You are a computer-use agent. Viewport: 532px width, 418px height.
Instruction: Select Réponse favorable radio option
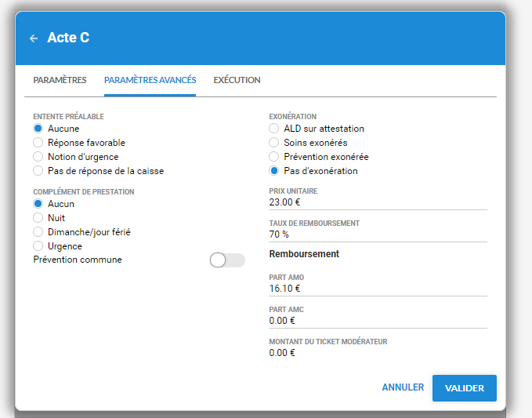[x=38, y=143]
